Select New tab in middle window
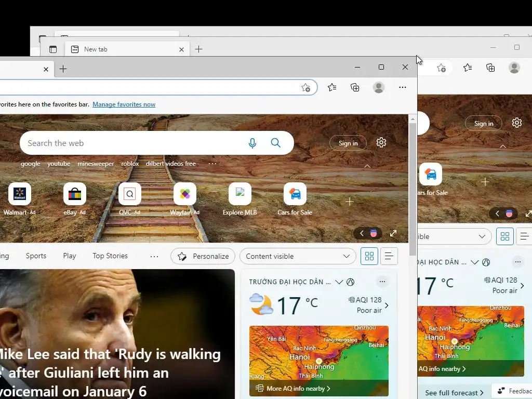The width and height of the screenshot is (532, 399). click(127, 49)
